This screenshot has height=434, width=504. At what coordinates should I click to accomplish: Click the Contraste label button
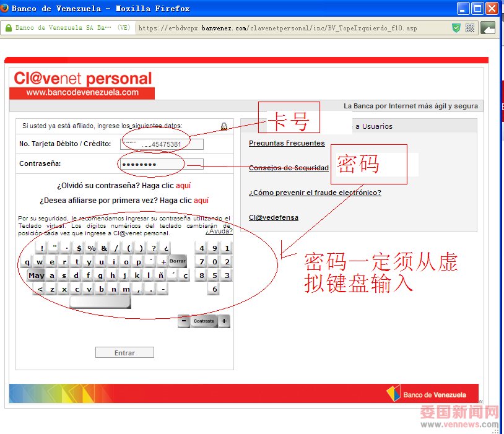(204, 321)
